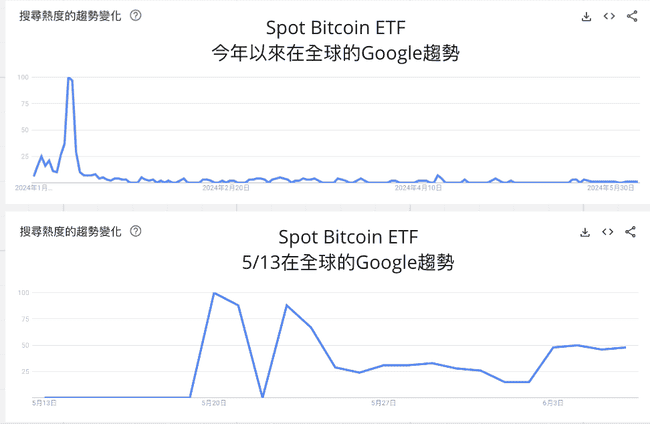Image resolution: width=650 pixels, height=424 pixels.
Task: Click the bottom chart line's zero dip
Action: pos(262,397)
